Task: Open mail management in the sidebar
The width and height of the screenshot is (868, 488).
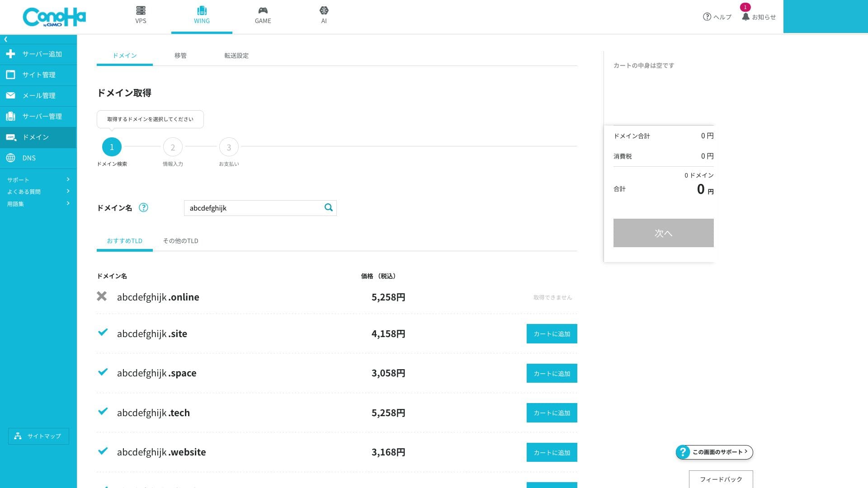Action: point(38,95)
